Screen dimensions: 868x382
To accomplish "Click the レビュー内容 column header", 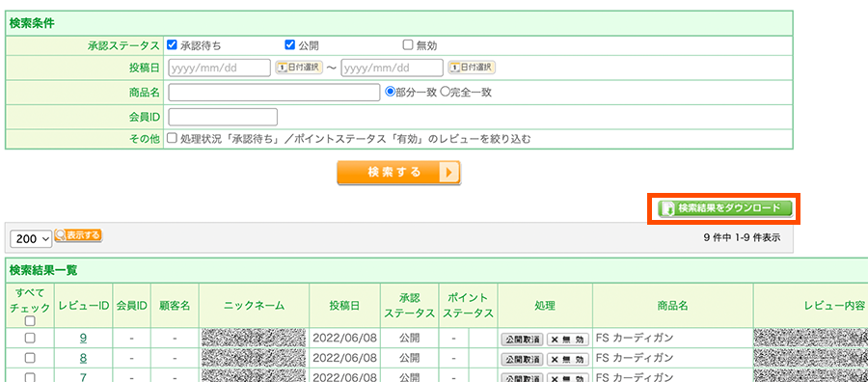I will pyautogui.click(x=835, y=306).
